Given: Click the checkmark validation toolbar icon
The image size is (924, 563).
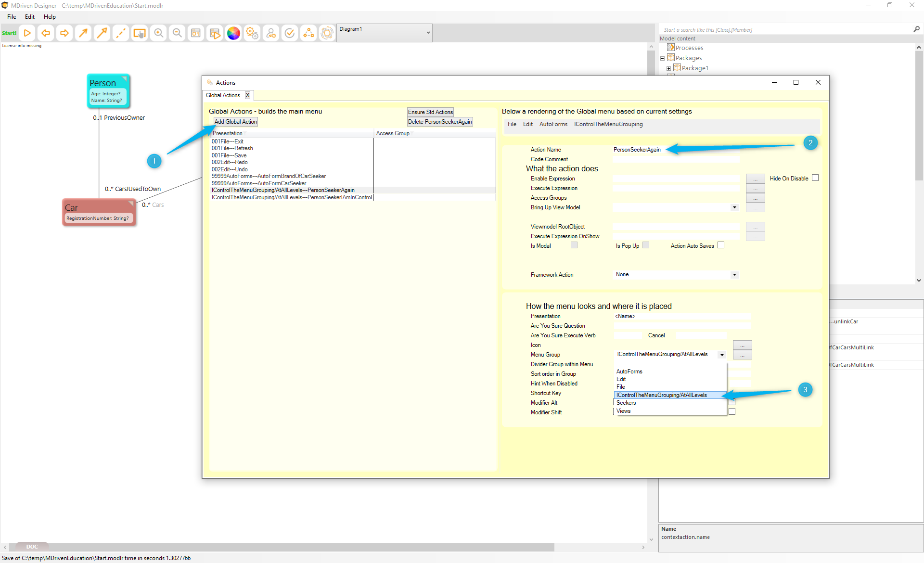Looking at the screenshot, I should click(290, 33).
